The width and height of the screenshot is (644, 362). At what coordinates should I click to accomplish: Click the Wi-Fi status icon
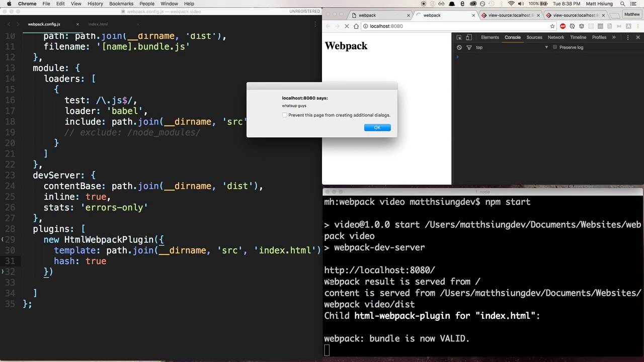click(x=511, y=4)
